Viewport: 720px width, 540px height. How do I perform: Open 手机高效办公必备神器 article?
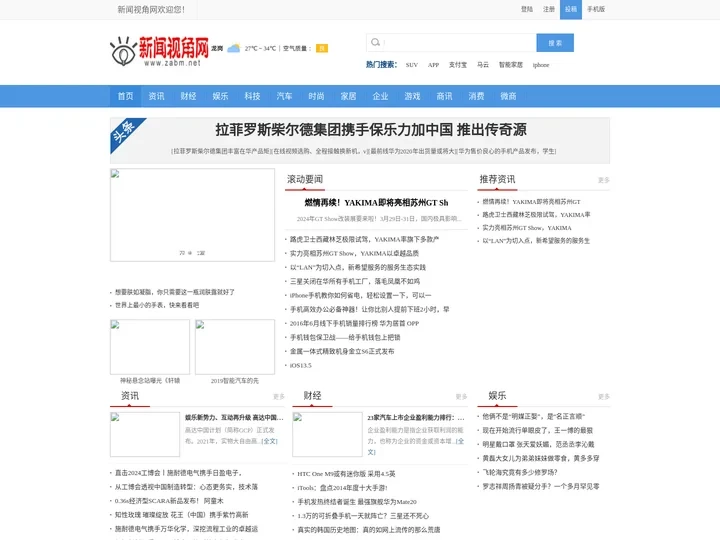369,309
